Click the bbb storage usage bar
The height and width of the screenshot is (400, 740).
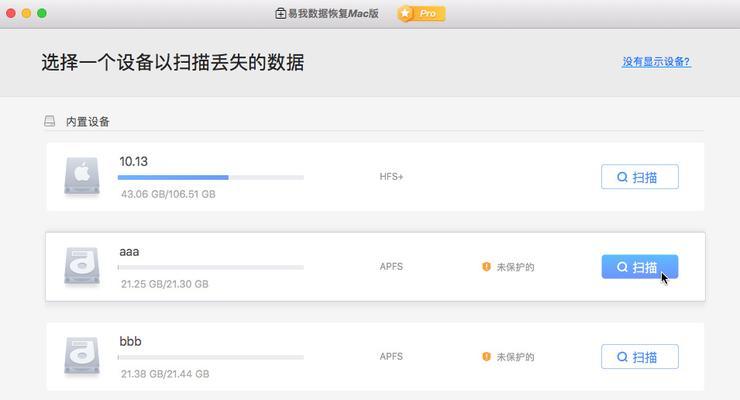point(211,358)
